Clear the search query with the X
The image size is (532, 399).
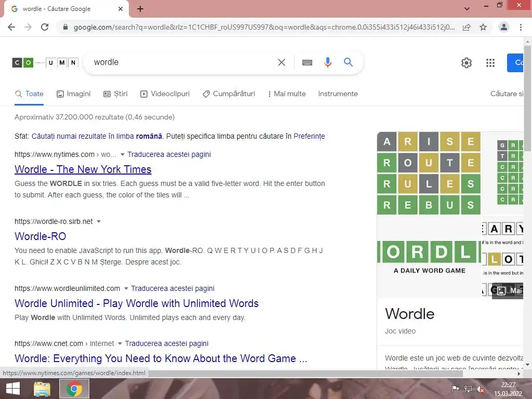(x=281, y=62)
